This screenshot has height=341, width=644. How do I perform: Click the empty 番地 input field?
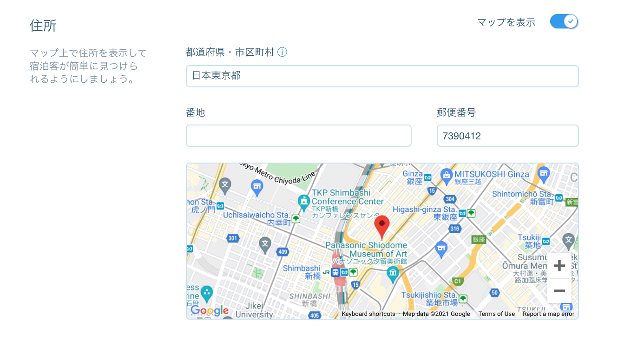298,136
